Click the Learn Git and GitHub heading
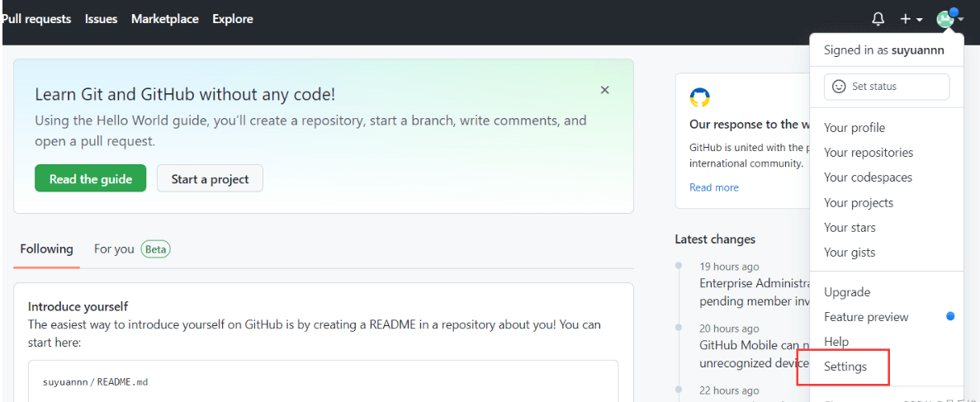The width and height of the screenshot is (980, 402). (x=185, y=94)
